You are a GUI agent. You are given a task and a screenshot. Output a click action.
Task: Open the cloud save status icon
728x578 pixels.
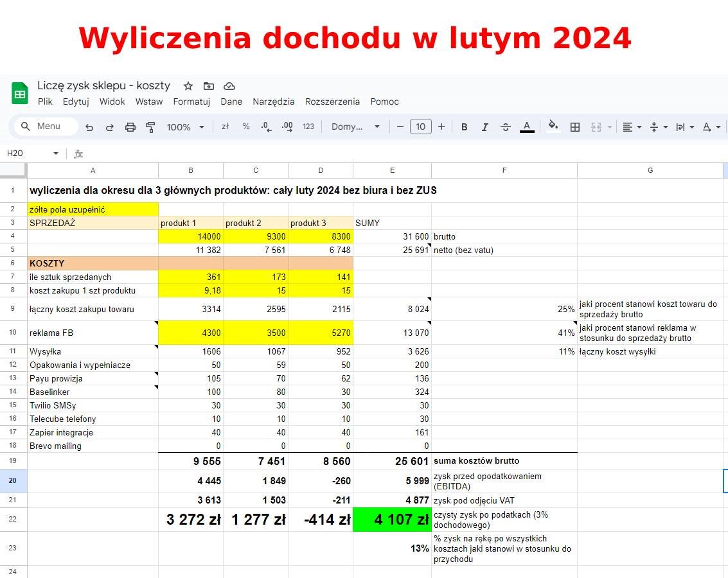click(229, 86)
